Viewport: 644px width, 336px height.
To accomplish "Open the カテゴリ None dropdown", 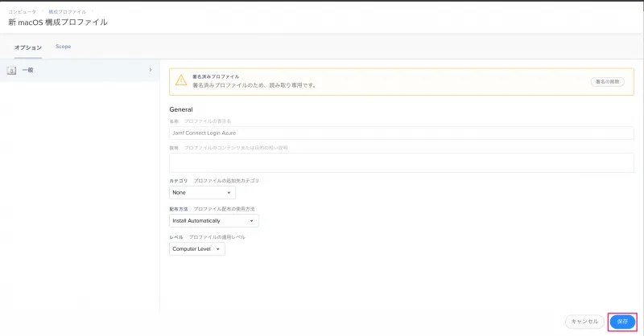I will pyautogui.click(x=203, y=192).
